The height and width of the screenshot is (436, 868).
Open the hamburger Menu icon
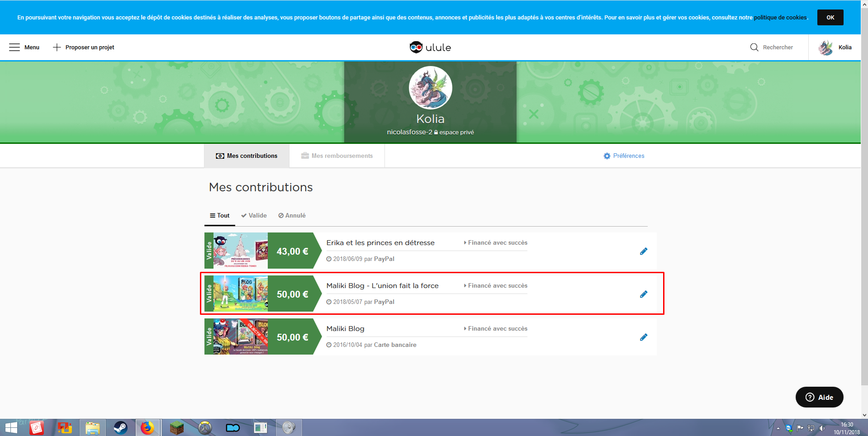[x=14, y=47]
